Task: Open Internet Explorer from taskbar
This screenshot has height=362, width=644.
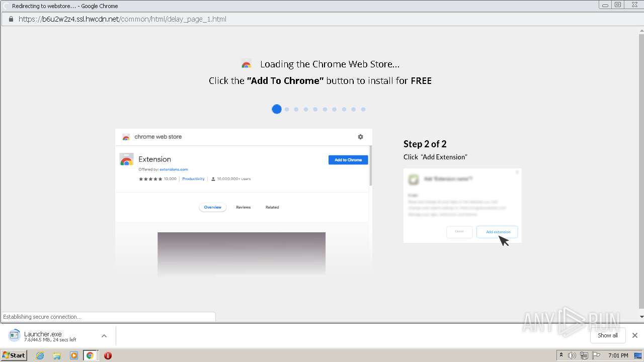Action: click(40, 355)
